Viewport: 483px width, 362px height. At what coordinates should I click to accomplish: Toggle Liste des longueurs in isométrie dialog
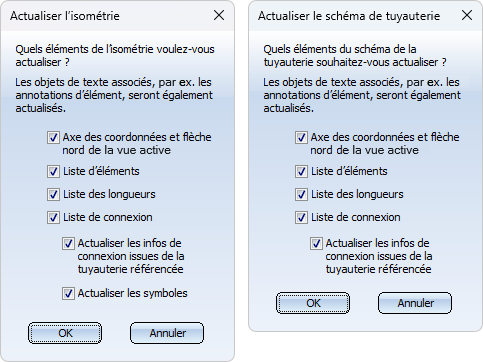[53, 194]
